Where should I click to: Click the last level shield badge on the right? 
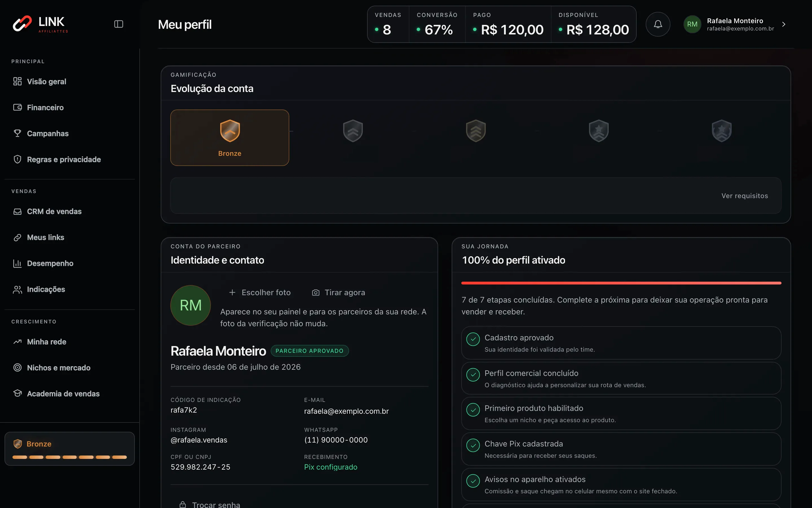point(721,131)
